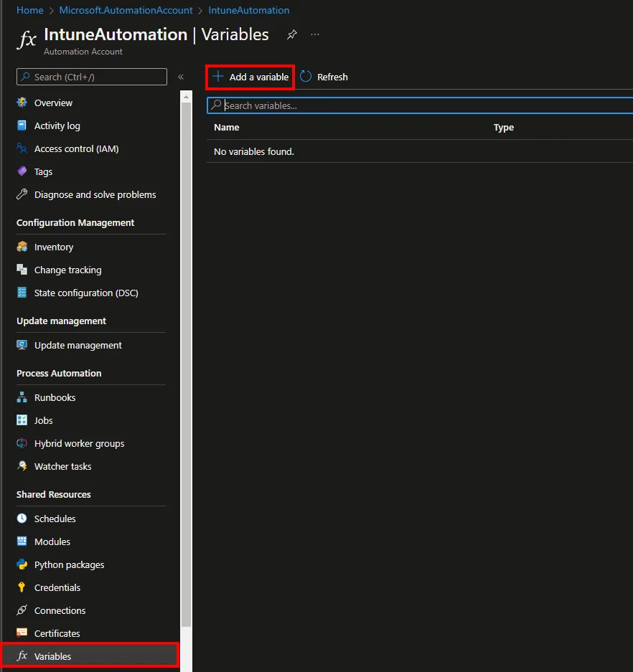The height and width of the screenshot is (672, 633).
Task: Click the Variables fx icon in sidebar
Action: pyautogui.click(x=22, y=656)
